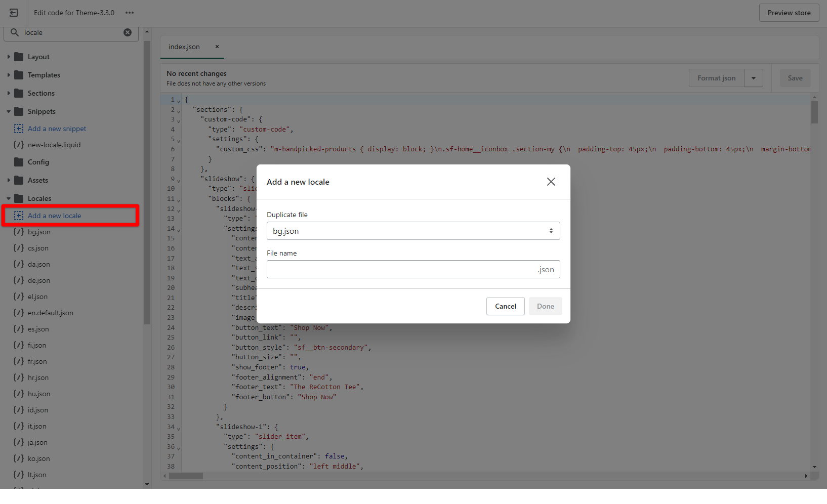Screen dimensions: 827x504
Task: Open the three-dot more actions menu
Action: 130,13
